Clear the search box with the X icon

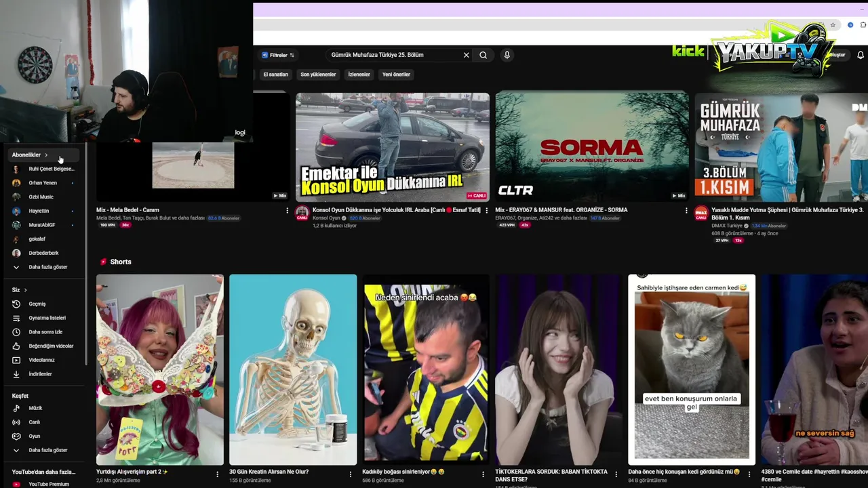click(466, 55)
